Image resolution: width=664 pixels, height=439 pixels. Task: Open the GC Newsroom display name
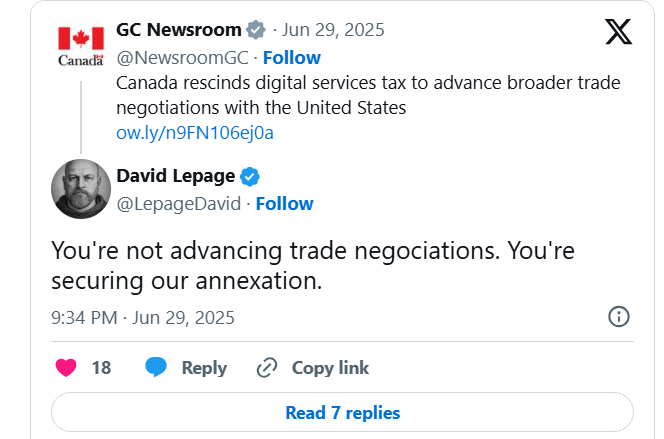[x=179, y=30]
